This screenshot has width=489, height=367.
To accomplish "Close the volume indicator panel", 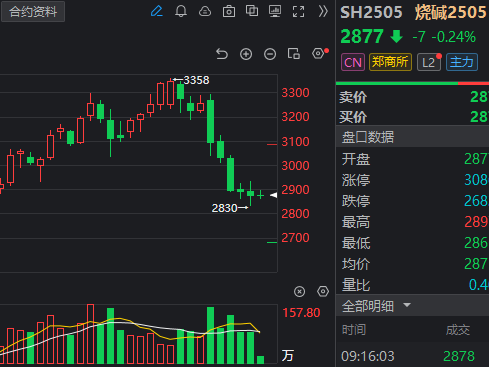I will pos(299,292).
